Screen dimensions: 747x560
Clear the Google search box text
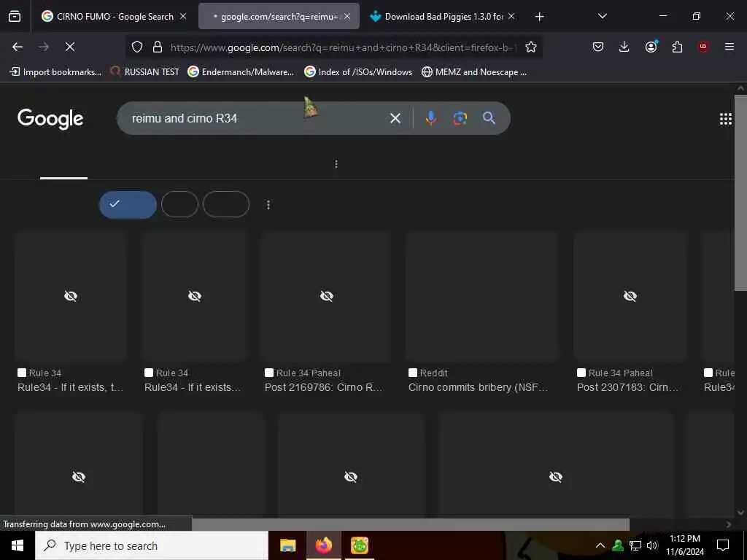395,118
